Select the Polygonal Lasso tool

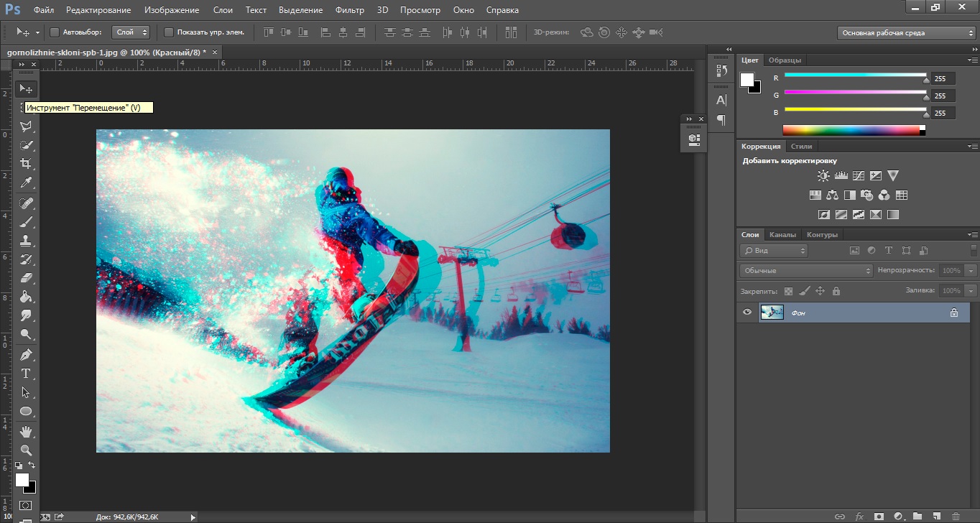26,126
